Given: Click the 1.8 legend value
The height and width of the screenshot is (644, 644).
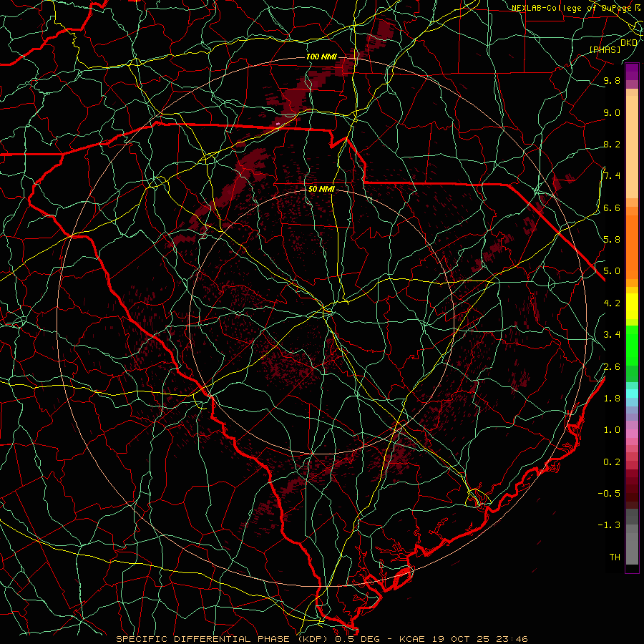Looking at the screenshot, I should [x=612, y=398].
